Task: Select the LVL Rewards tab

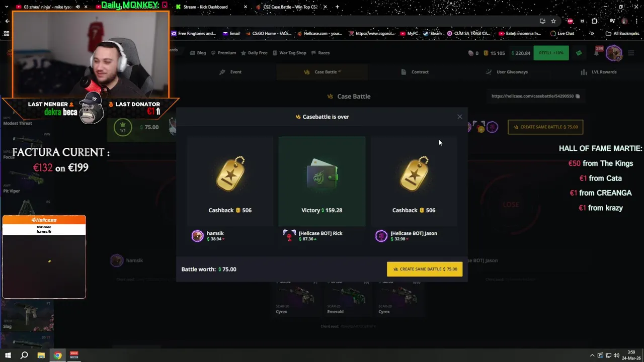Action: click(x=598, y=72)
